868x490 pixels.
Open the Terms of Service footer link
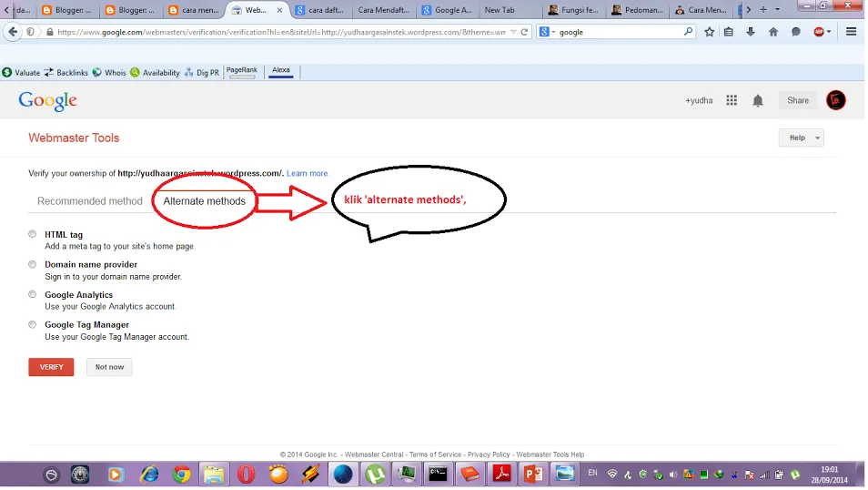click(435, 454)
